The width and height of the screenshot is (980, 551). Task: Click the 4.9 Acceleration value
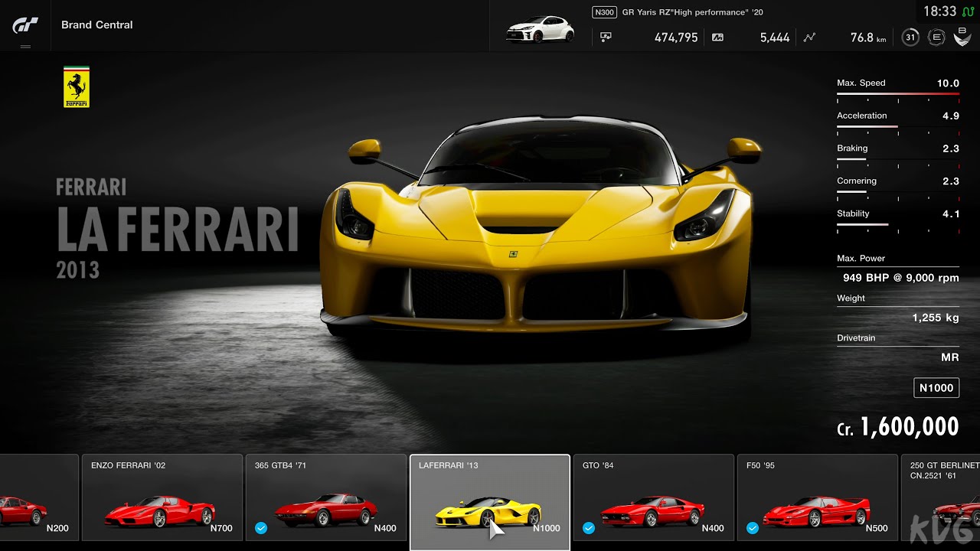[951, 116]
